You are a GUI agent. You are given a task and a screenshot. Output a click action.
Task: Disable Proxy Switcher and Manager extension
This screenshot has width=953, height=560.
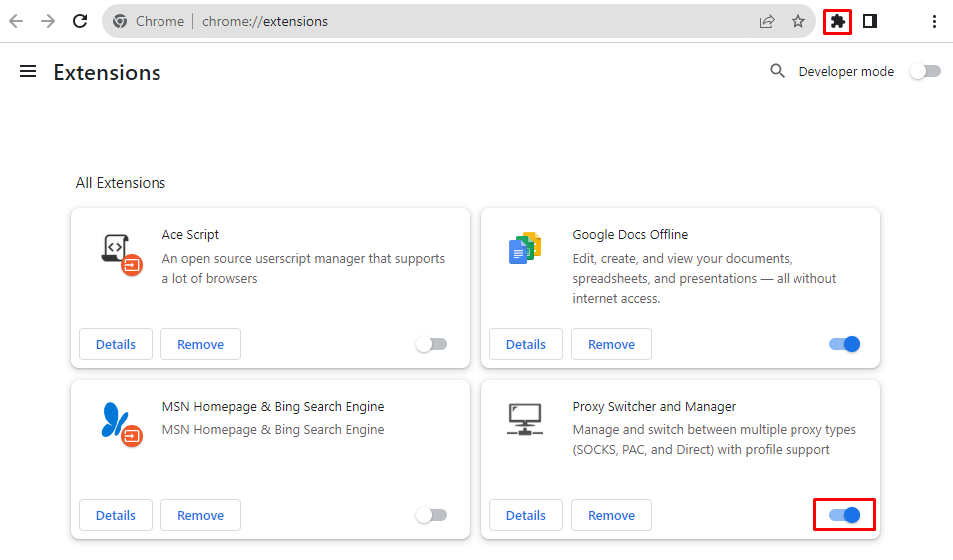(844, 515)
